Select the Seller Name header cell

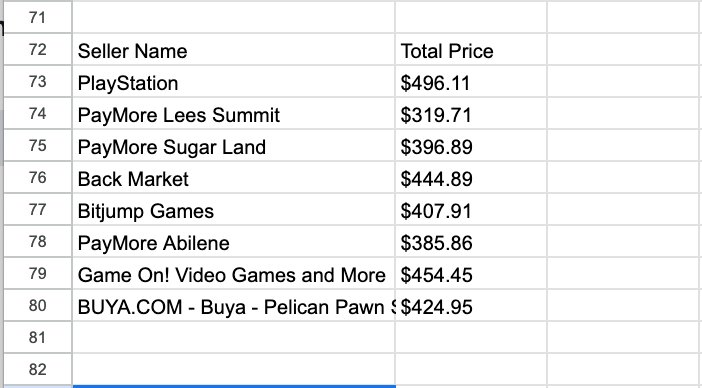[x=233, y=50]
